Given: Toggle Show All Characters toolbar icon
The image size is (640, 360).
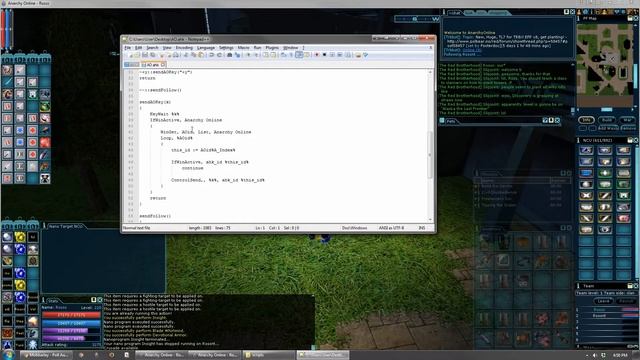Looking at the screenshot, I should pyautogui.click(x=291, y=55).
